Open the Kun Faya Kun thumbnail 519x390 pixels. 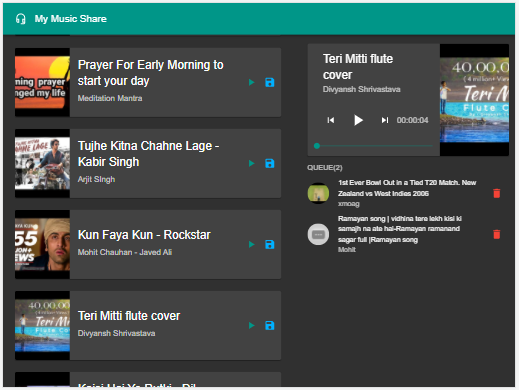[x=42, y=244]
